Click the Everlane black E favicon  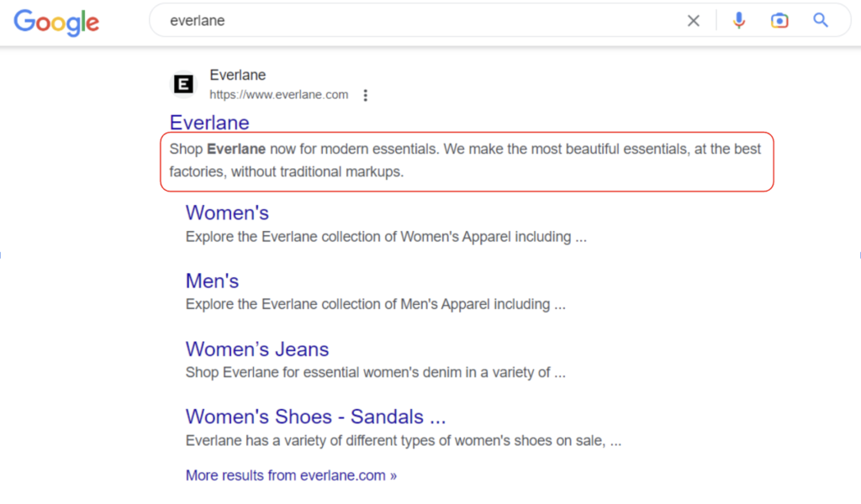click(x=183, y=84)
